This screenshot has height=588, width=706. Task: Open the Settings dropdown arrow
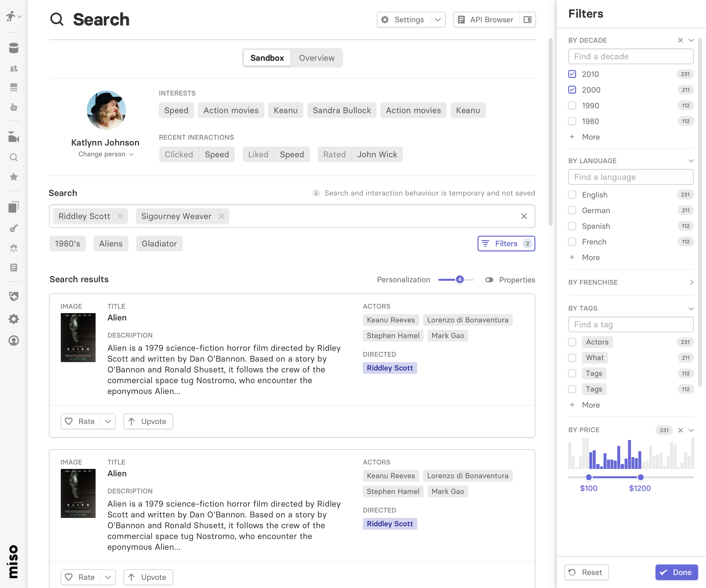coord(438,20)
